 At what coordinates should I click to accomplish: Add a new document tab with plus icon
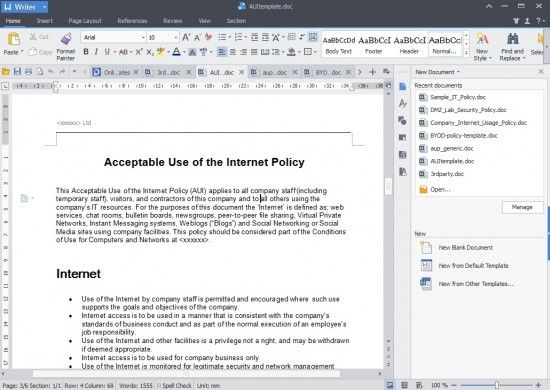373,72
